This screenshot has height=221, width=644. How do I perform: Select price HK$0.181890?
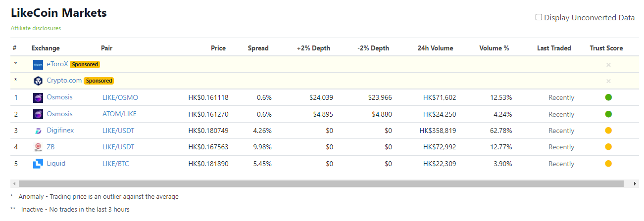(x=208, y=164)
